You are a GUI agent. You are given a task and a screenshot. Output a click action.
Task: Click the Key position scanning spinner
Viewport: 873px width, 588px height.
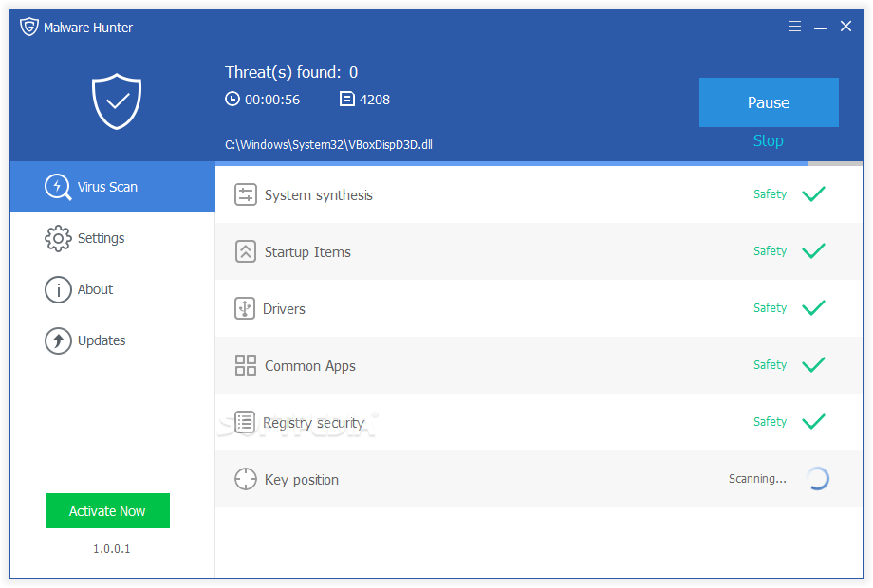click(x=817, y=478)
